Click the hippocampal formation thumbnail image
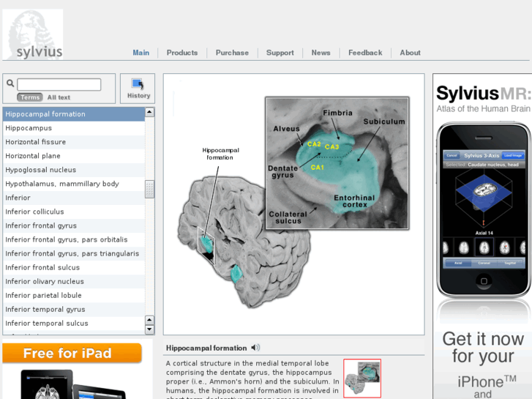The width and height of the screenshot is (532, 399). click(362, 379)
